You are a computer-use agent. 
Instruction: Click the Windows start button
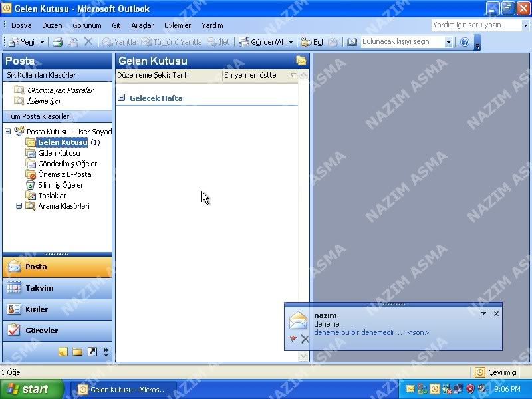pyautogui.click(x=31, y=389)
